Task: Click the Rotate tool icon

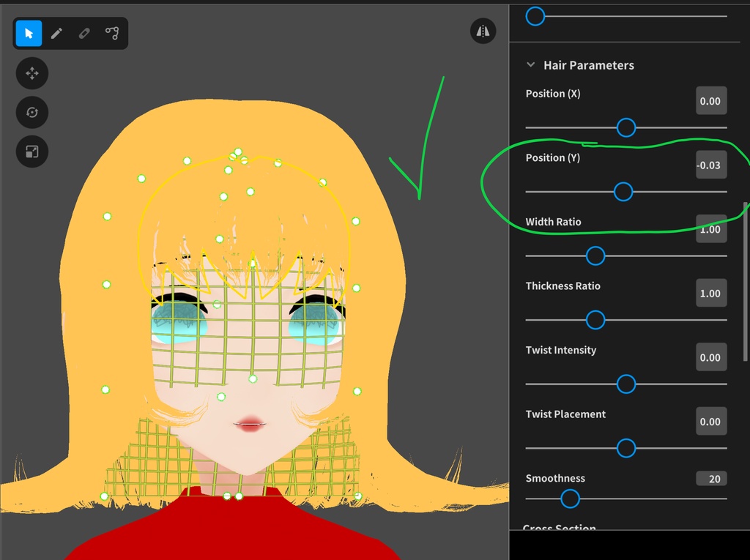Action: click(x=31, y=112)
